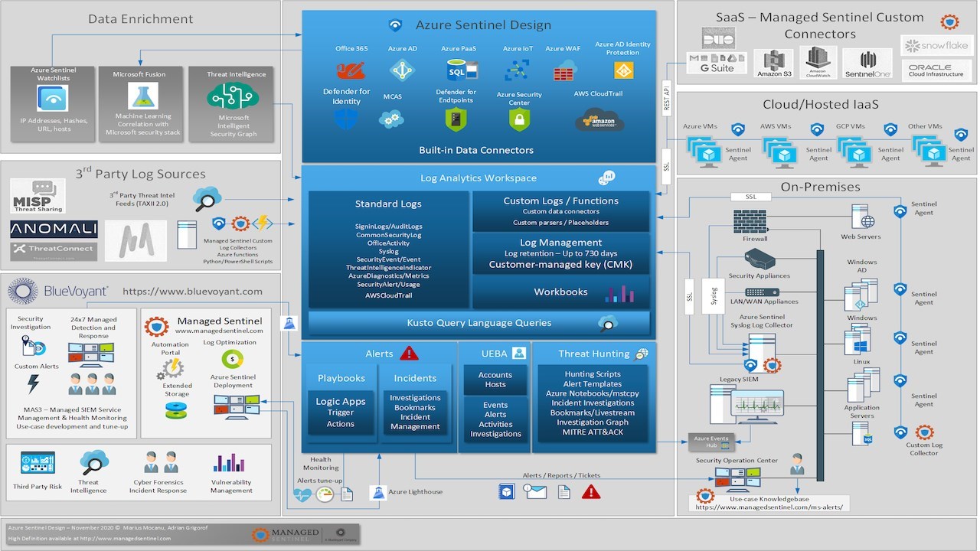Click the BlueVoyant logo
Screen dimensions: 980x551
point(59,292)
